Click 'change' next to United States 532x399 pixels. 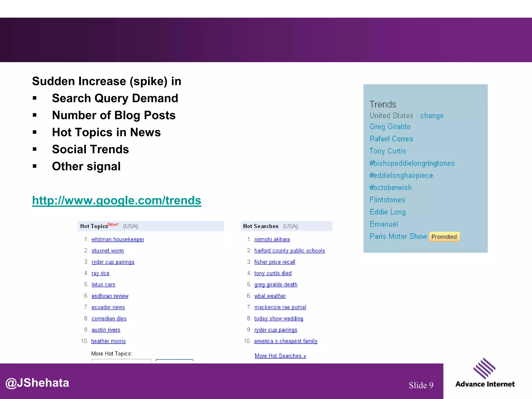point(432,116)
